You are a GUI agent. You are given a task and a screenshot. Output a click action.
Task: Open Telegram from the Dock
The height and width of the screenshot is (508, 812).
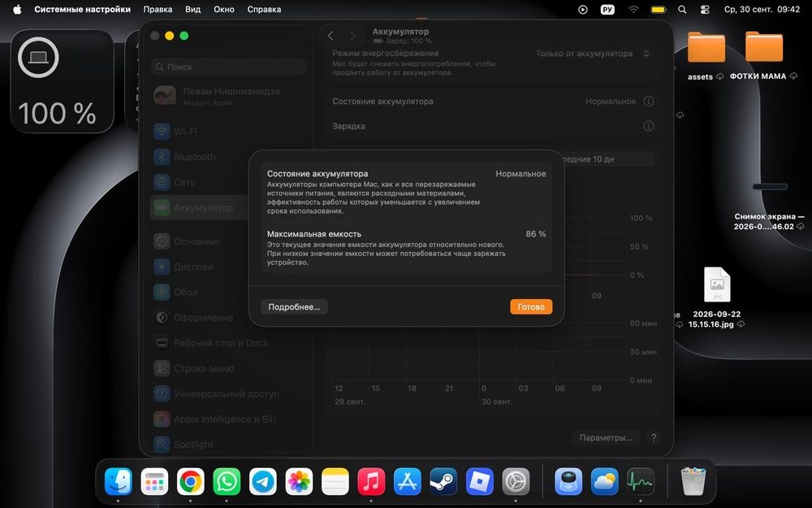[263, 481]
